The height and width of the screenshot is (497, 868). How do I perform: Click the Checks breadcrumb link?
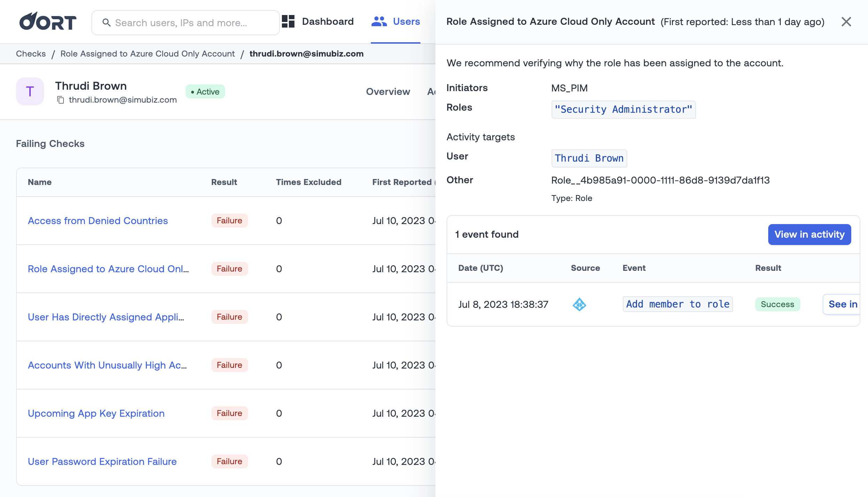31,54
